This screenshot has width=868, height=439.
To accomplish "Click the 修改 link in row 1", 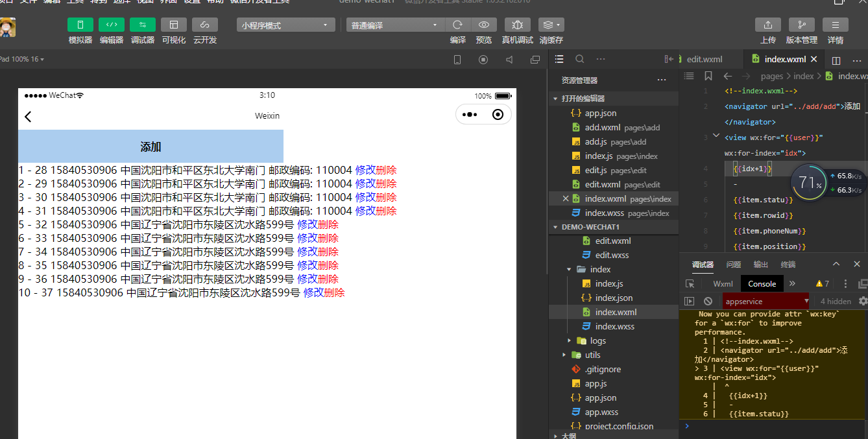I will click(x=365, y=170).
